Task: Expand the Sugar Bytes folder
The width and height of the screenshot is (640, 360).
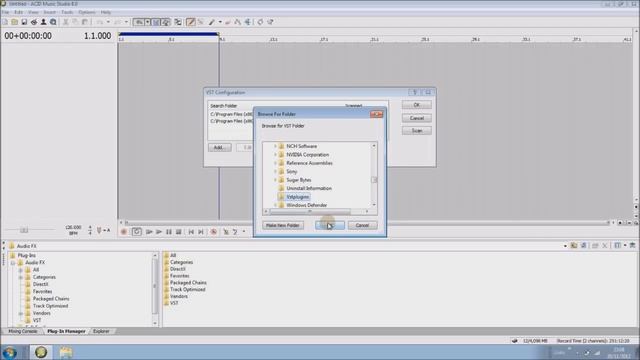Action: [276, 180]
